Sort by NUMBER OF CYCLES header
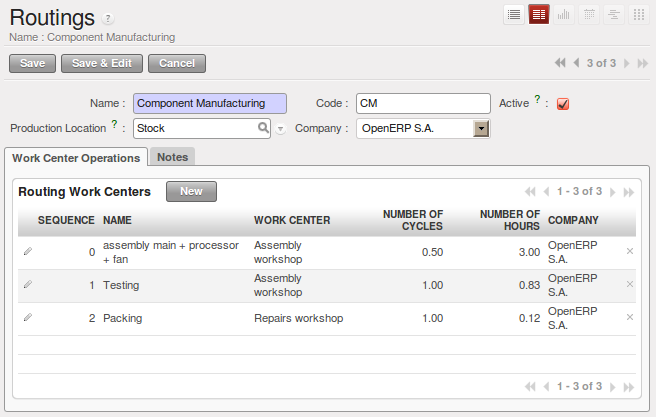This screenshot has height=417, width=656. tap(413, 220)
